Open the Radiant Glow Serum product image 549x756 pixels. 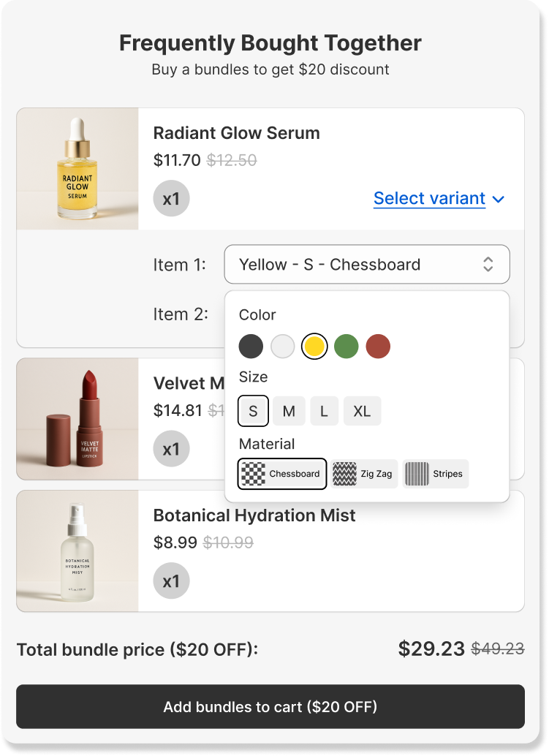[x=77, y=169]
